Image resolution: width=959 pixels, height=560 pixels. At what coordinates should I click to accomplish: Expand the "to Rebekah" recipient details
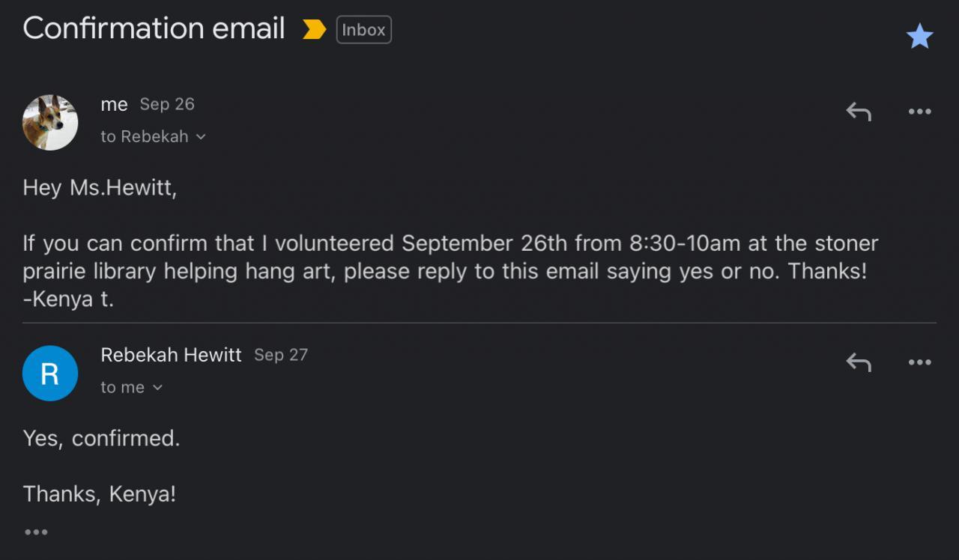(153, 136)
